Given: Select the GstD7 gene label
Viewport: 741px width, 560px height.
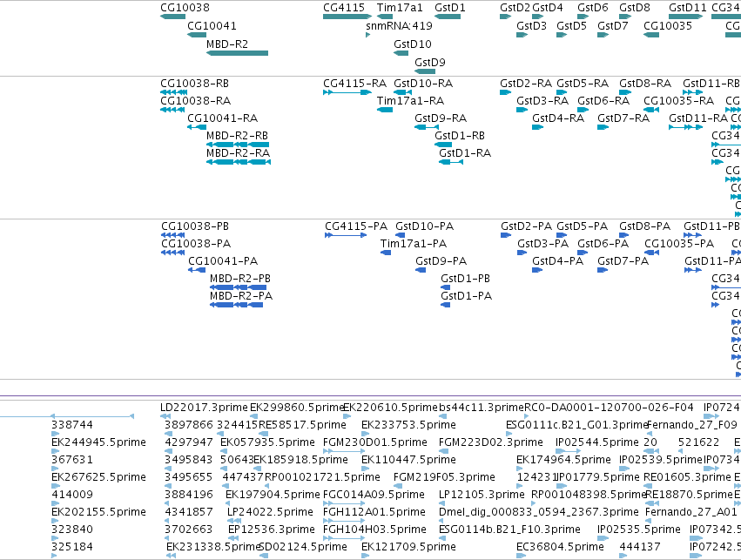Looking at the screenshot, I should (x=612, y=26).
